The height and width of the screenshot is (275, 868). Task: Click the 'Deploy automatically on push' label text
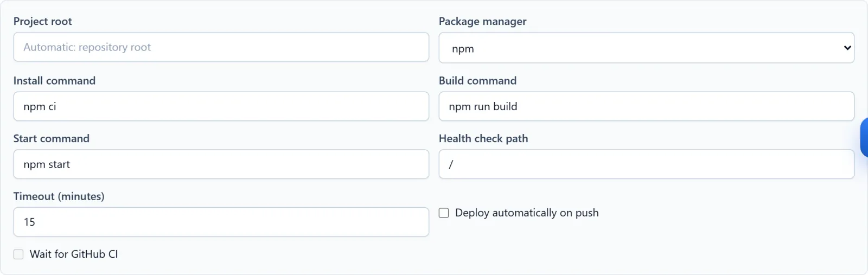tap(527, 213)
